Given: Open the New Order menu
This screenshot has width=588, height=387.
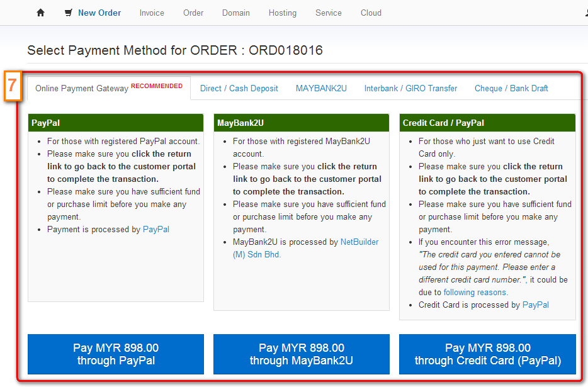Looking at the screenshot, I should click(99, 13).
